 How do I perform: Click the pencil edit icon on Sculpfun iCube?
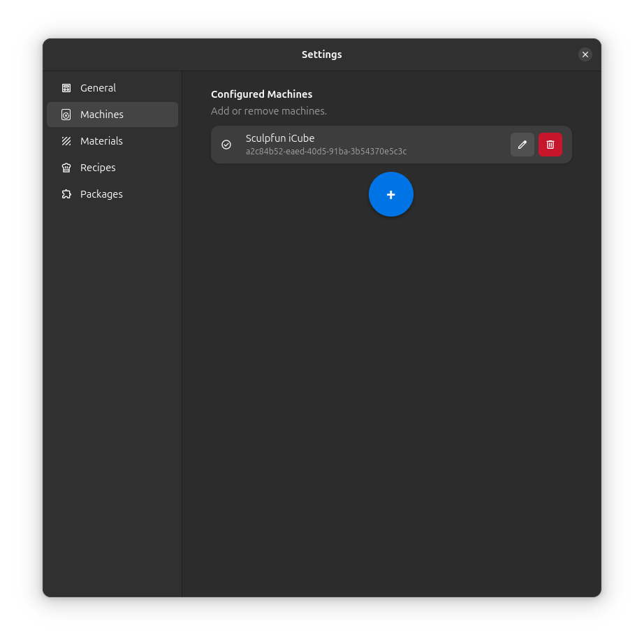[x=522, y=145]
